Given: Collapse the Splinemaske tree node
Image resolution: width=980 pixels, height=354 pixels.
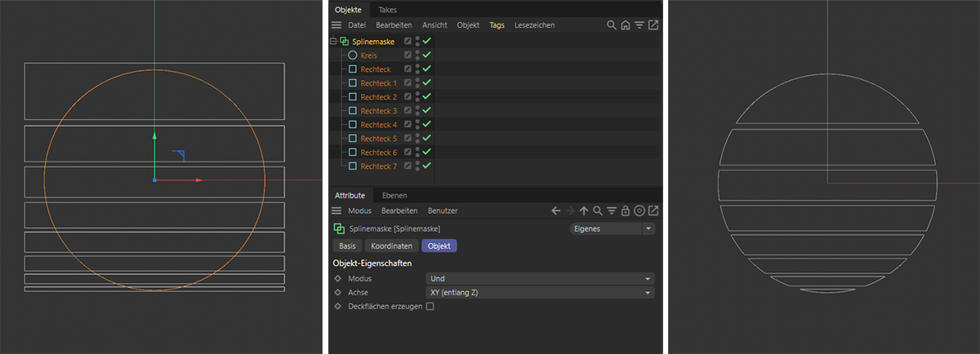Looking at the screenshot, I should 333,42.
